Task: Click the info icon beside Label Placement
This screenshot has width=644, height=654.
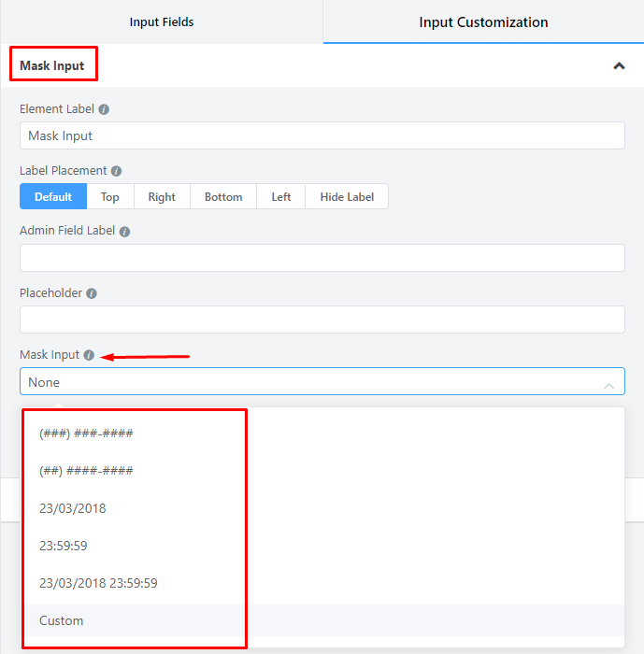Action: pyautogui.click(x=116, y=171)
